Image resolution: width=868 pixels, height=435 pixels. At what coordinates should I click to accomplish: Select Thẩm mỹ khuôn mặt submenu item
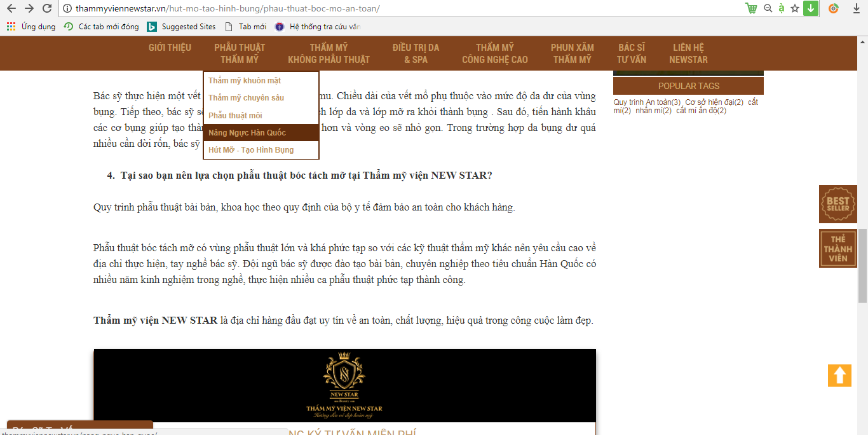click(245, 81)
